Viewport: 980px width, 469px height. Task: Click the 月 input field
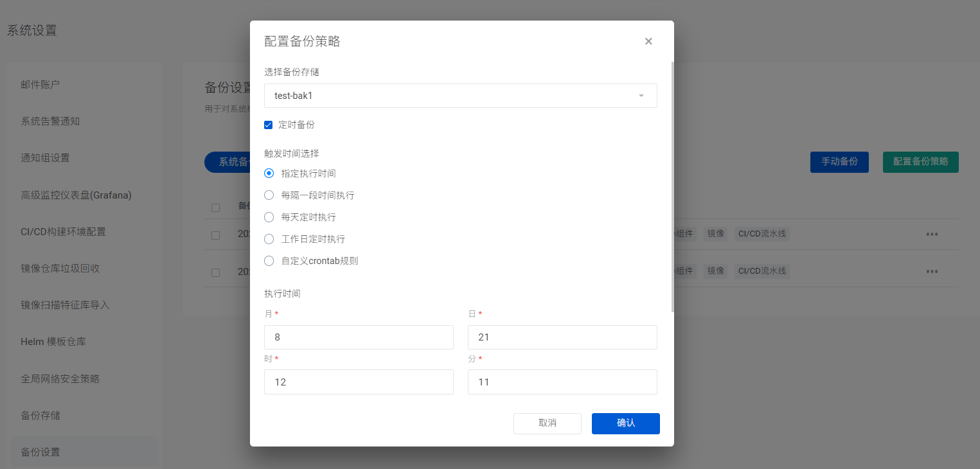(x=359, y=337)
